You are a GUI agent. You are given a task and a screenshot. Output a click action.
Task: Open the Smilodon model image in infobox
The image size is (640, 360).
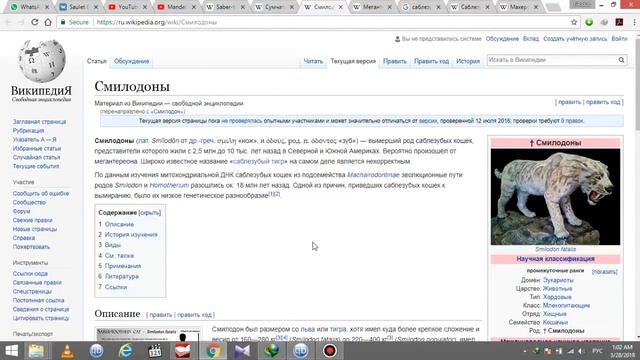point(555,197)
